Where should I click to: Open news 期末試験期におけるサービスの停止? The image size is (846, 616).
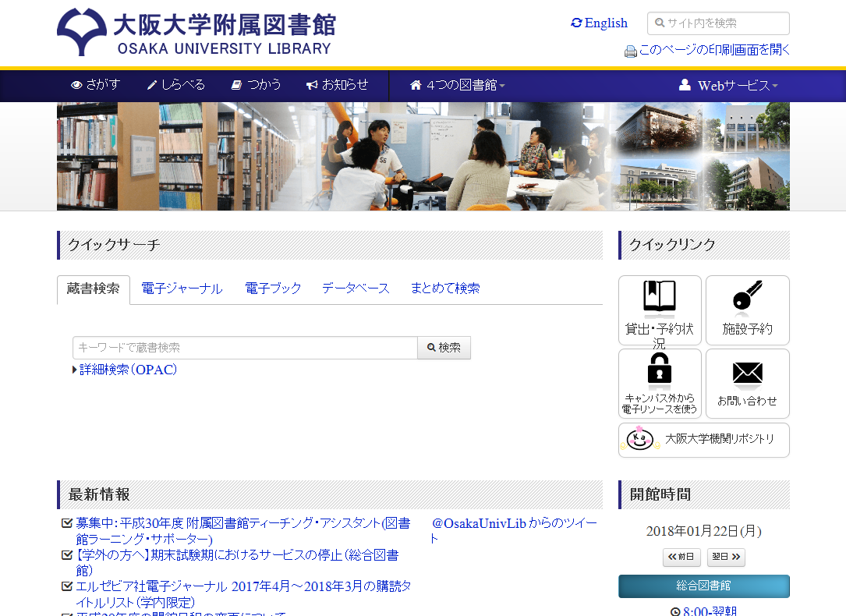pos(237,563)
